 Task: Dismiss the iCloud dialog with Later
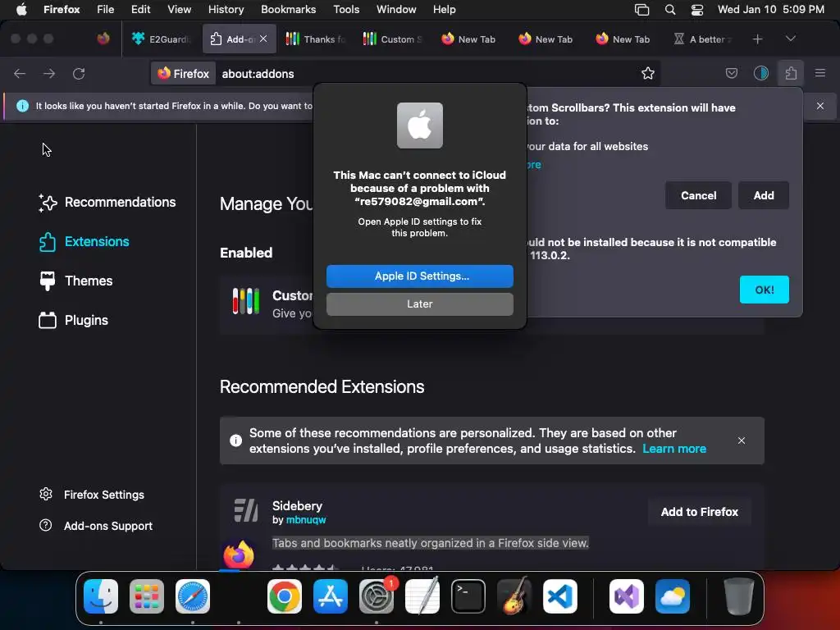pyautogui.click(x=419, y=304)
